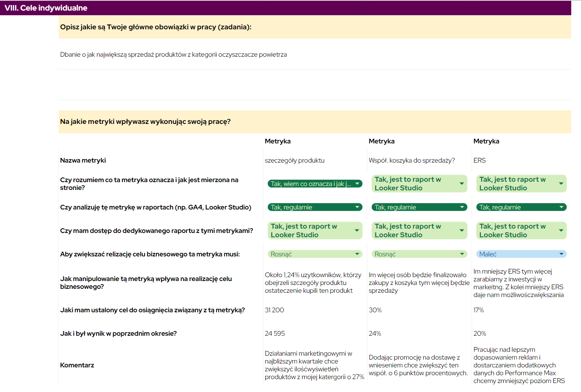
Task: Select the 'VIII. Cele indywidualne' section header
Action: click(x=286, y=8)
